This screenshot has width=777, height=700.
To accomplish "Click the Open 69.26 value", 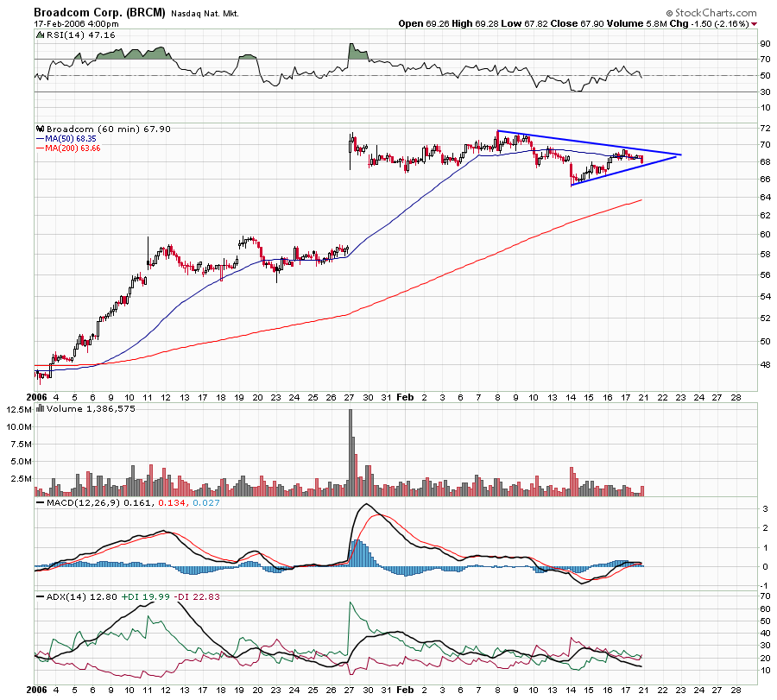I will coord(424,24).
